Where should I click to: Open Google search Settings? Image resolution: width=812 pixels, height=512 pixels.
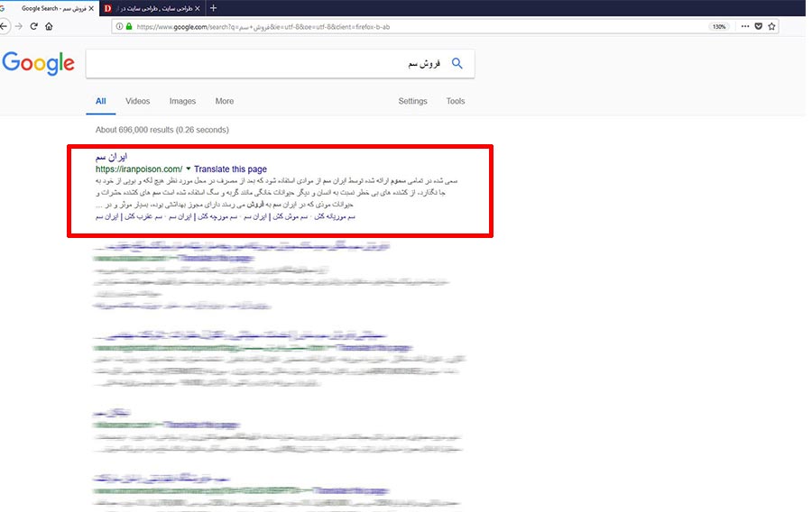coord(412,101)
